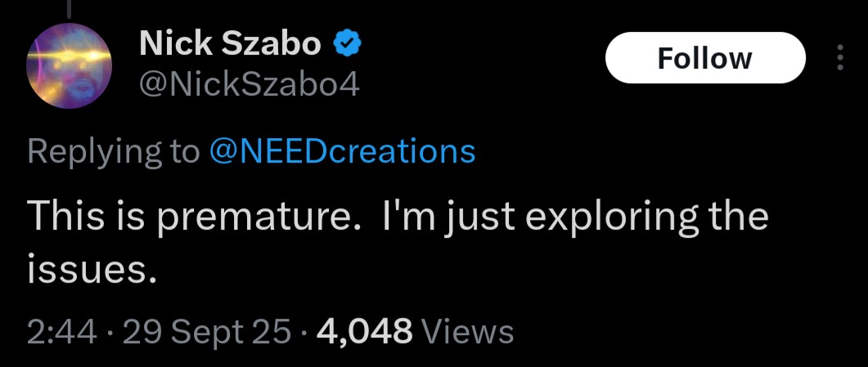Click the Views label beside the count
Viewport: 868px width, 367px height.
(x=468, y=332)
